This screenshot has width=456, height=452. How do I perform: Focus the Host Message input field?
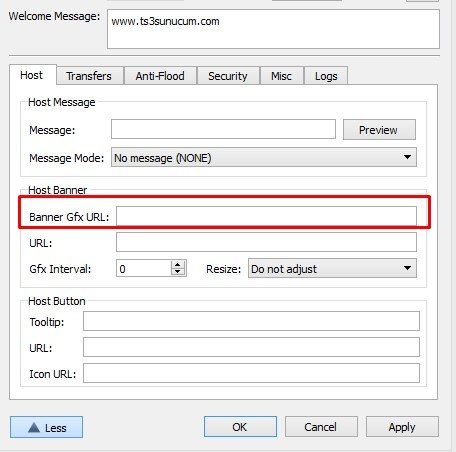(x=223, y=129)
